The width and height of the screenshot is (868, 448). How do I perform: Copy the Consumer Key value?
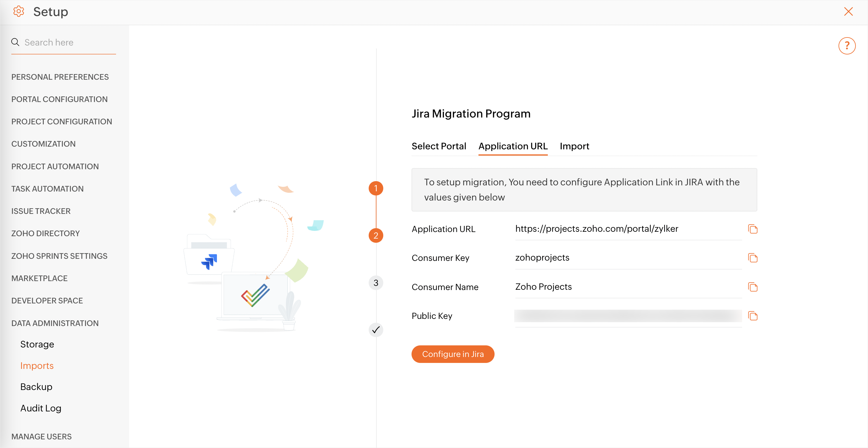(753, 258)
